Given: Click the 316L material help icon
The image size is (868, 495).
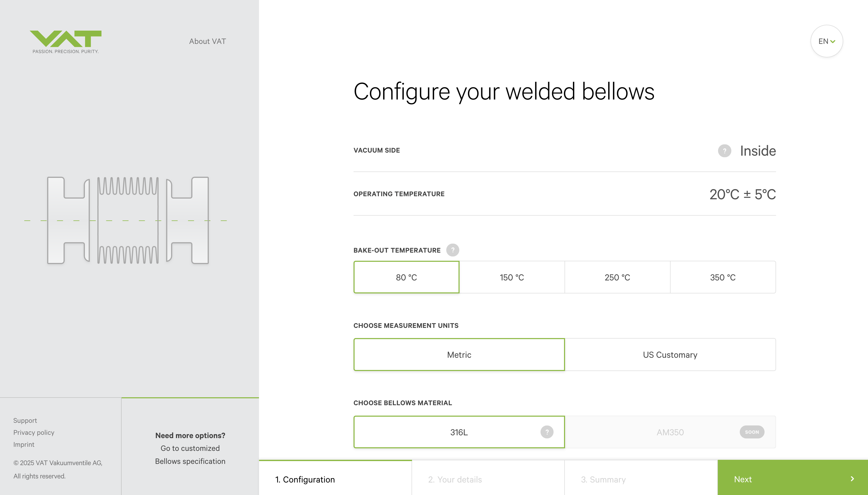Looking at the screenshot, I should click(x=547, y=432).
